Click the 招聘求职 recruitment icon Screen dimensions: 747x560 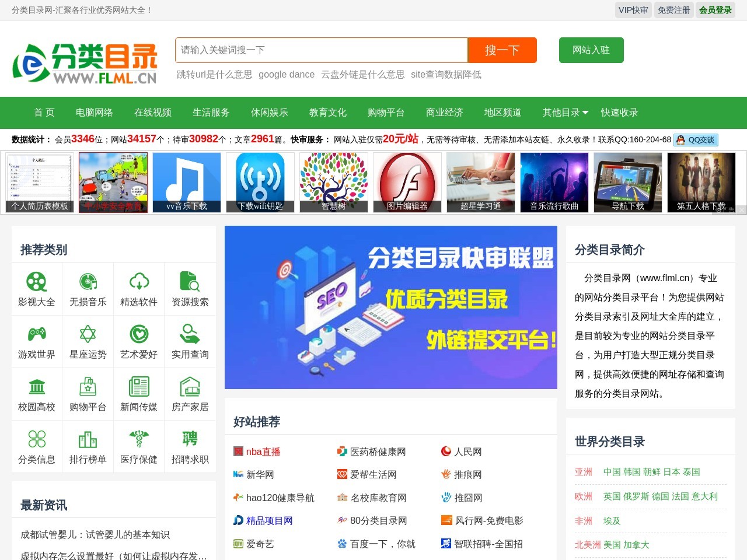190,439
